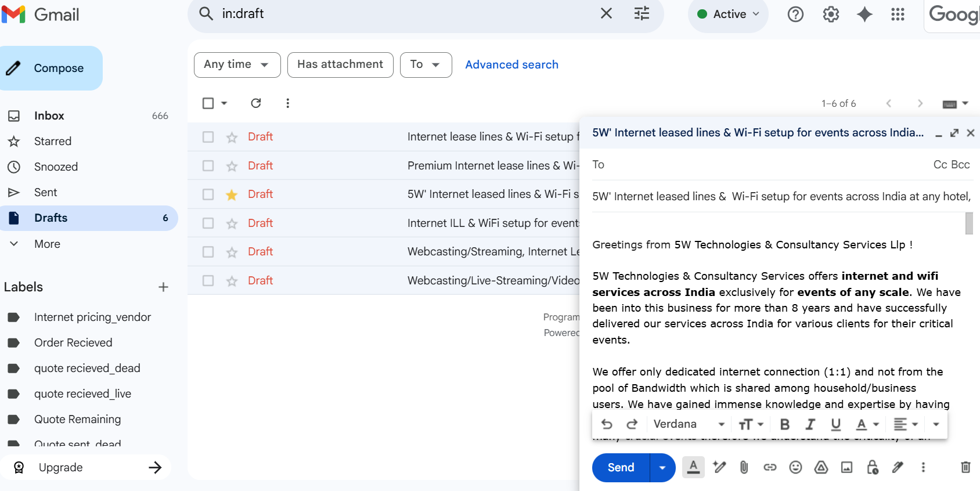Image resolution: width=980 pixels, height=491 pixels.
Task: Undo last edit in compose toolbar
Action: point(607,424)
